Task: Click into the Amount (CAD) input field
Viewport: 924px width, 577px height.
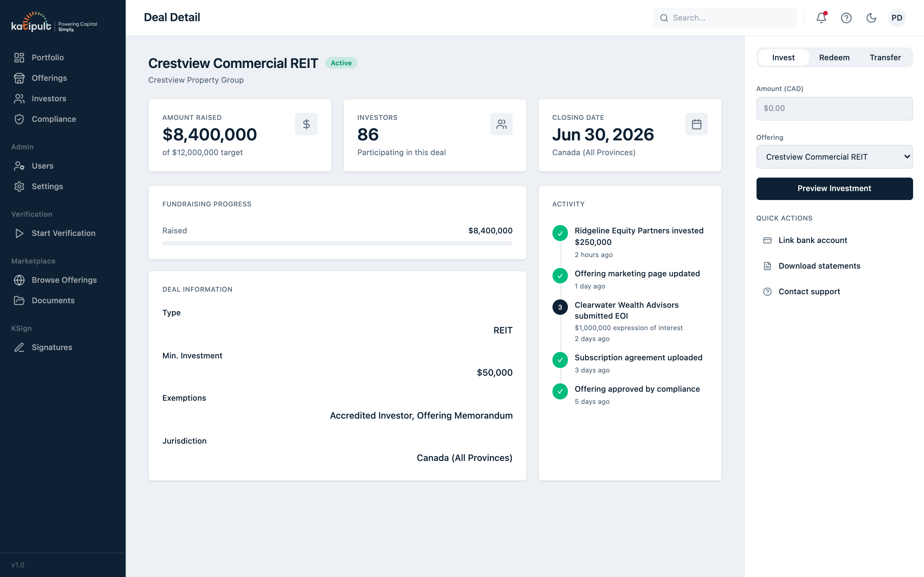Action: click(834, 108)
